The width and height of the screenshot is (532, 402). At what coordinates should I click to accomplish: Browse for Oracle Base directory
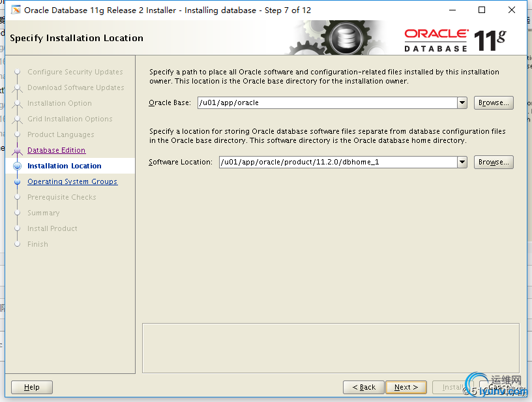(494, 102)
